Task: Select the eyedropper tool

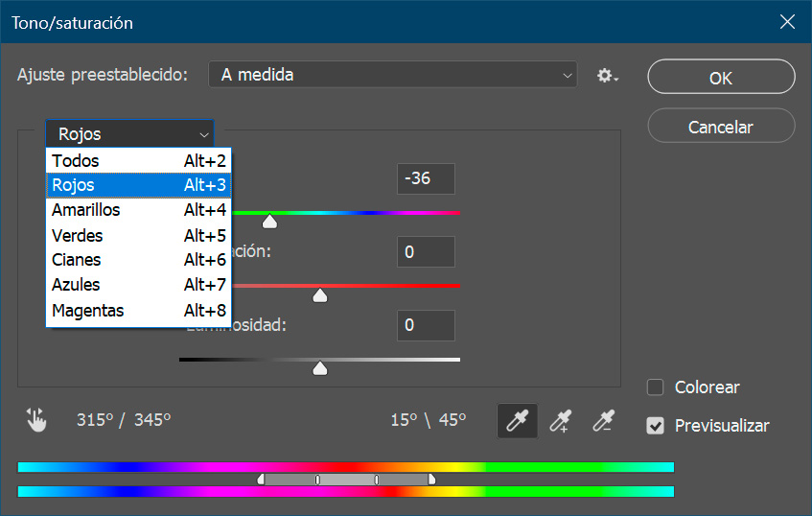Action: pyautogui.click(x=517, y=420)
